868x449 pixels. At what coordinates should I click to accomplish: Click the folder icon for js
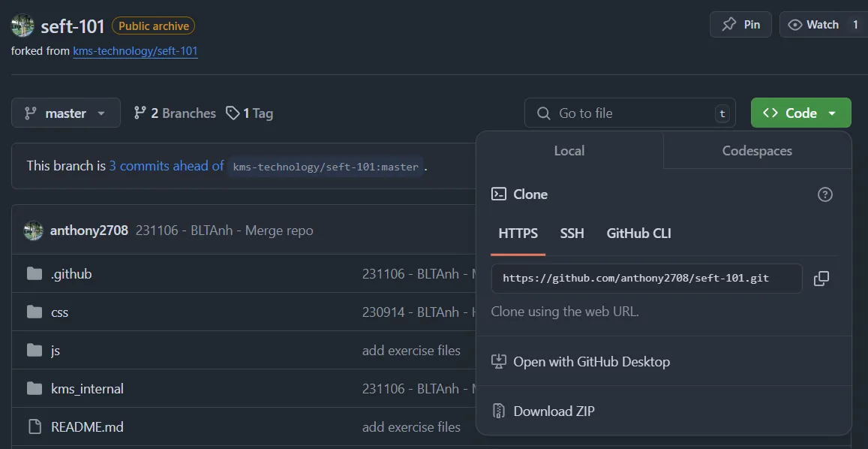point(35,351)
